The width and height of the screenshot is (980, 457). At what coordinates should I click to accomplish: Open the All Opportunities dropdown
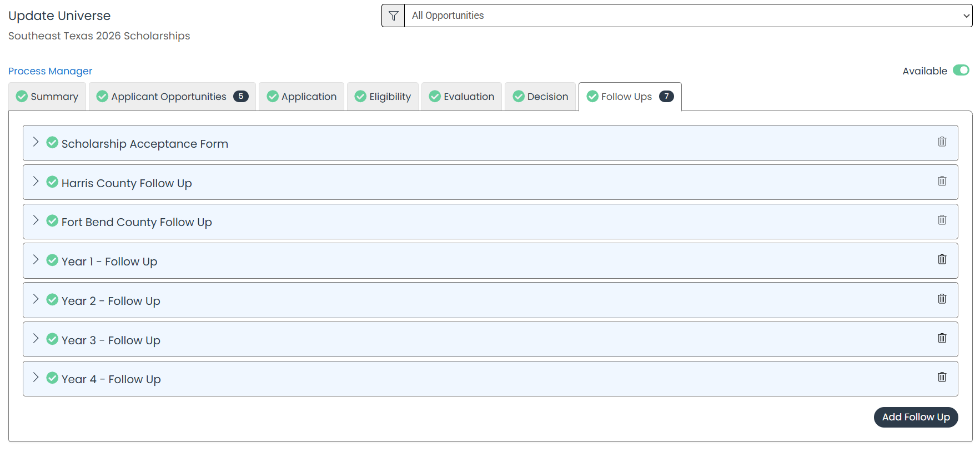pos(688,16)
